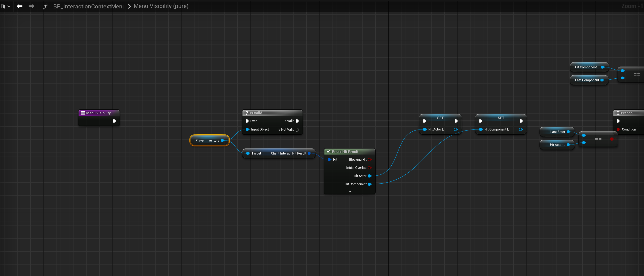This screenshot has width=644, height=276.
Task: Click the Last Component variable node
Action: (586, 80)
